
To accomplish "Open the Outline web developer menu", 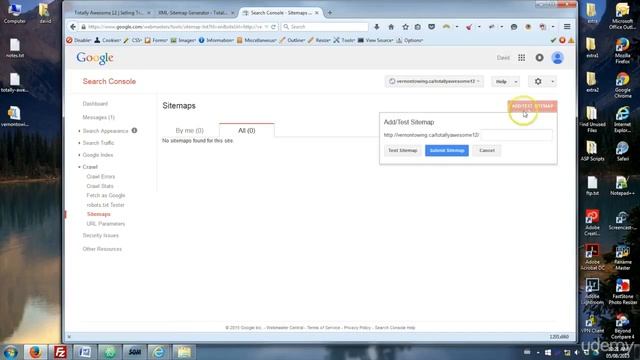I will coord(292,40).
